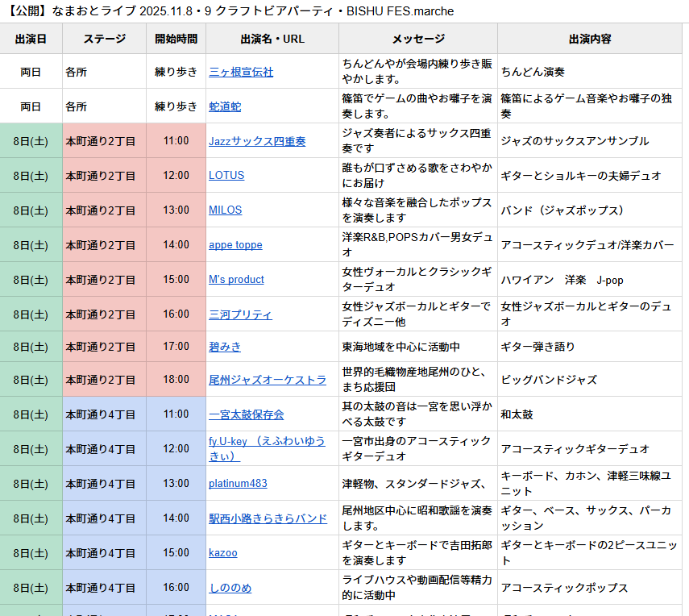Open the Jazzサックス四重奏 link
This screenshot has height=616, width=689.
(257, 141)
